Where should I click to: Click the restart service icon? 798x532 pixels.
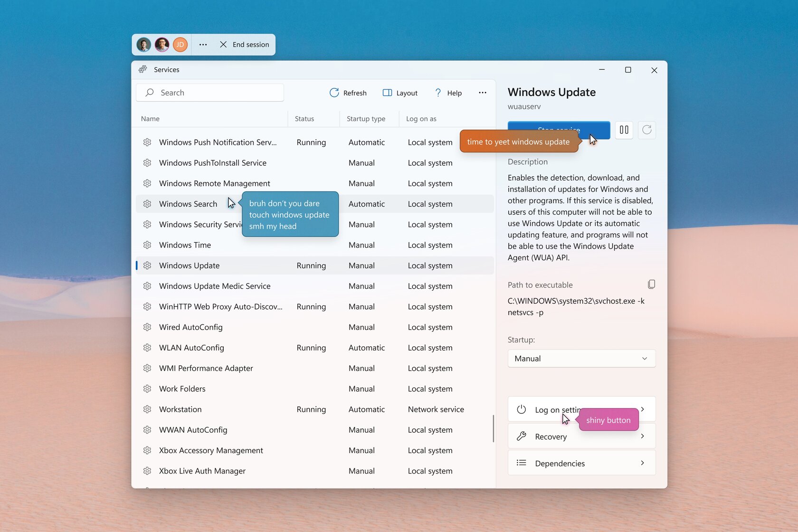647,130
